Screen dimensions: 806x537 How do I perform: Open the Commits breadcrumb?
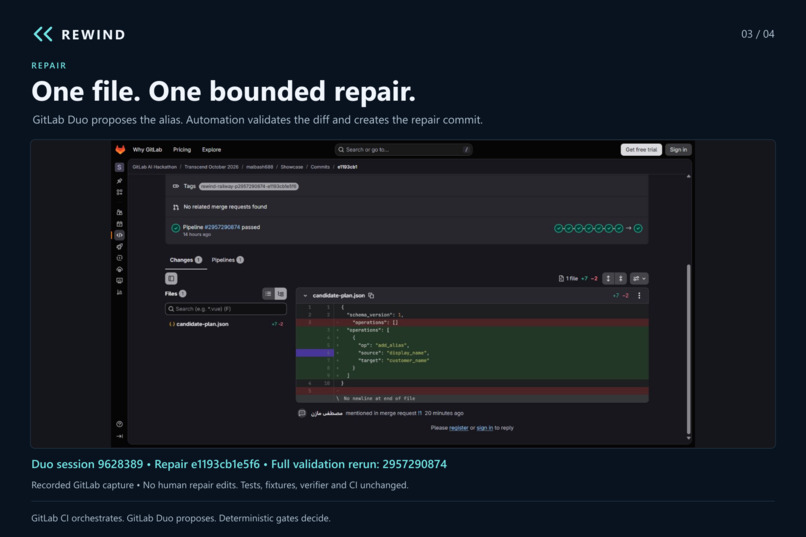click(x=320, y=167)
